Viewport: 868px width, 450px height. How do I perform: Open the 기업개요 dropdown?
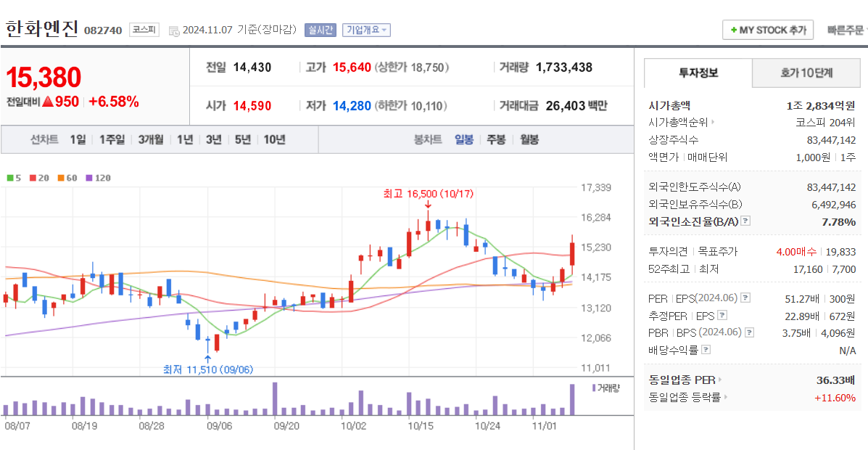366,30
